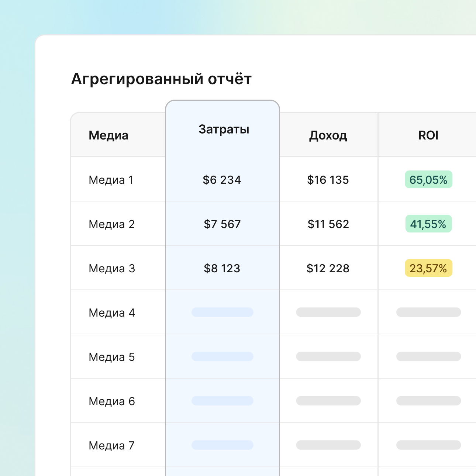
Task: Click Медиа 4 blue cost placeholder
Action: pyautogui.click(x=222, y=312)
